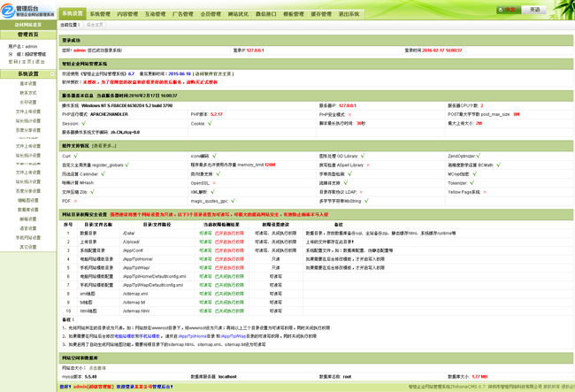Open 基本设置 in the sidebar

tap(28, 83)
